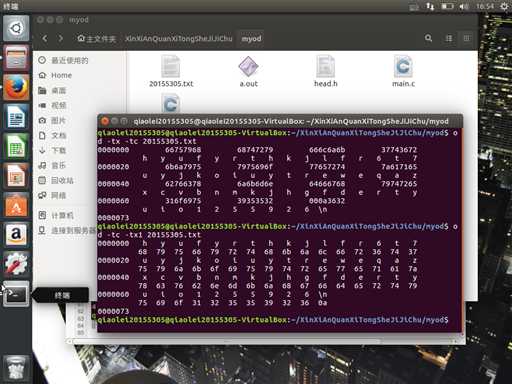512x384 pixels.
Task: Open the Ubuntu Dash search launcher
Action: point(16,28)
